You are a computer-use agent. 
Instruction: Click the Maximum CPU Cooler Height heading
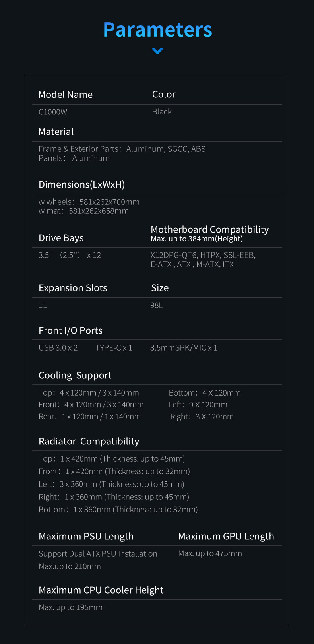coord(101,590)
